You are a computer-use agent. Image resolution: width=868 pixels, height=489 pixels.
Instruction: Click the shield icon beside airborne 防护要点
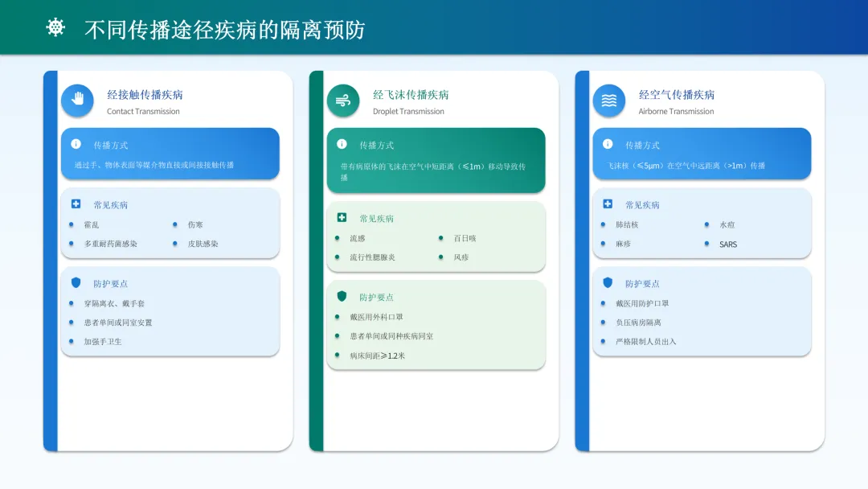608,282
